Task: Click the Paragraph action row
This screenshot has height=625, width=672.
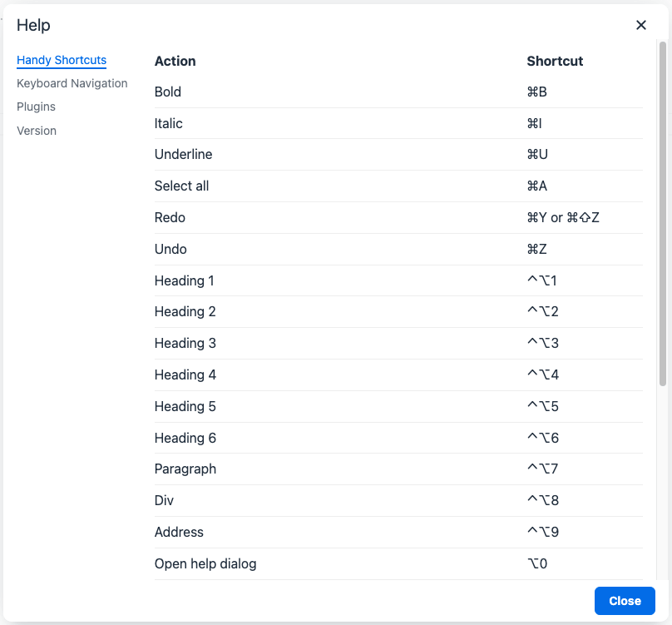Action: 185,469
